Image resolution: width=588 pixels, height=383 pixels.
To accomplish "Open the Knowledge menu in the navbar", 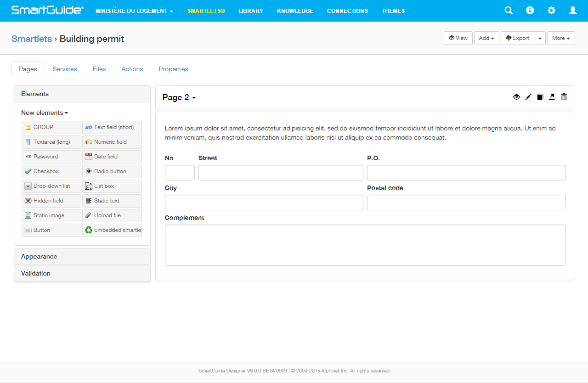I will (x=295, y=11).
